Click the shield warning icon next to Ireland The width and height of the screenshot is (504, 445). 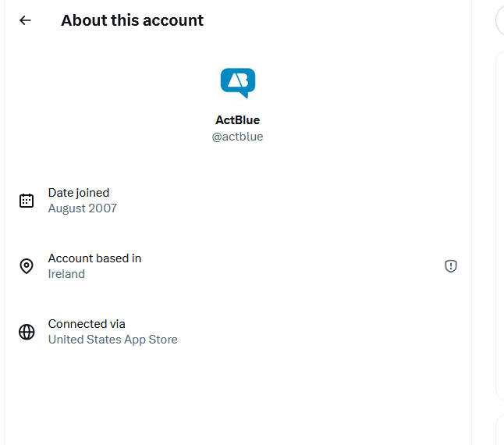451,266
